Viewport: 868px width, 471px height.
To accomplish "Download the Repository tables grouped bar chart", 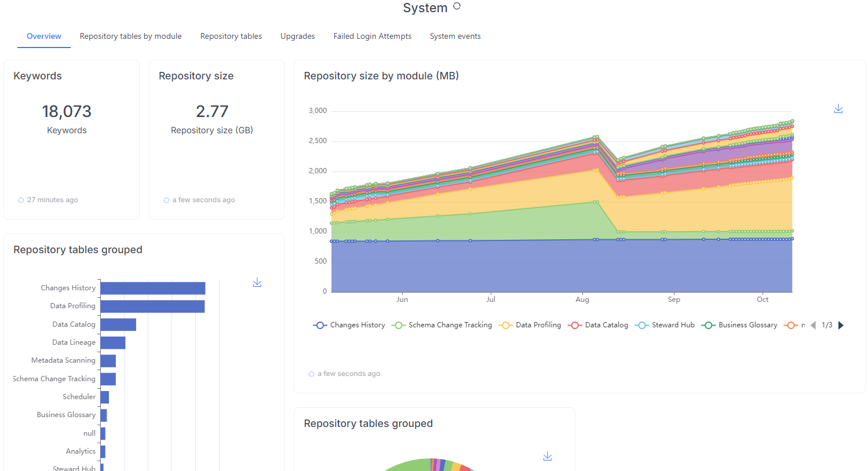I will 257,283.
